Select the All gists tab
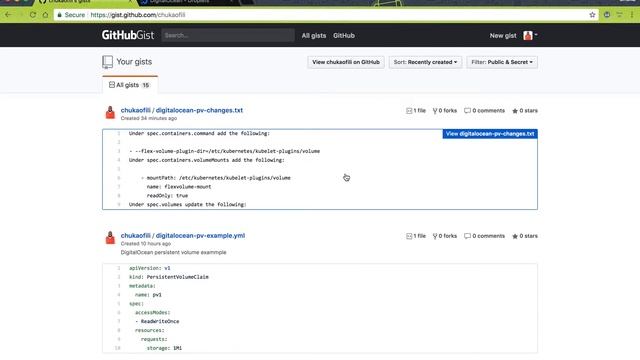The width and height of the screenshot is (640, 360). [x=130, y=85]
